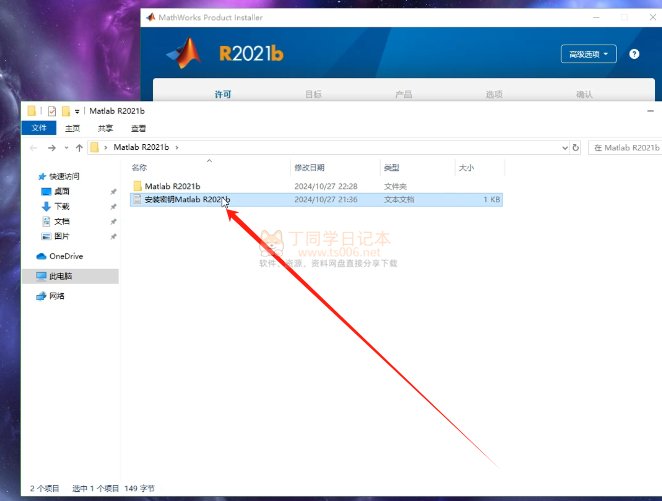Select 快速访问 in the navigation pane
The height and width of the screenshot is (501, 662).
click(x=64, y=176)
